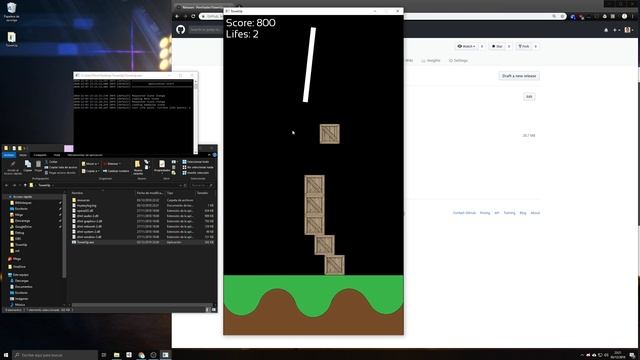The width and height of the screenshot is (640, 360).
Task: Click the swinging white rope in the game
Action: 309,64
